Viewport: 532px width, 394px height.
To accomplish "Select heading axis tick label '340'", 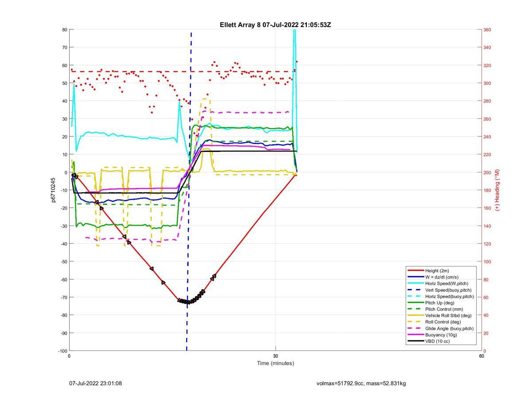I will [487, 47].
